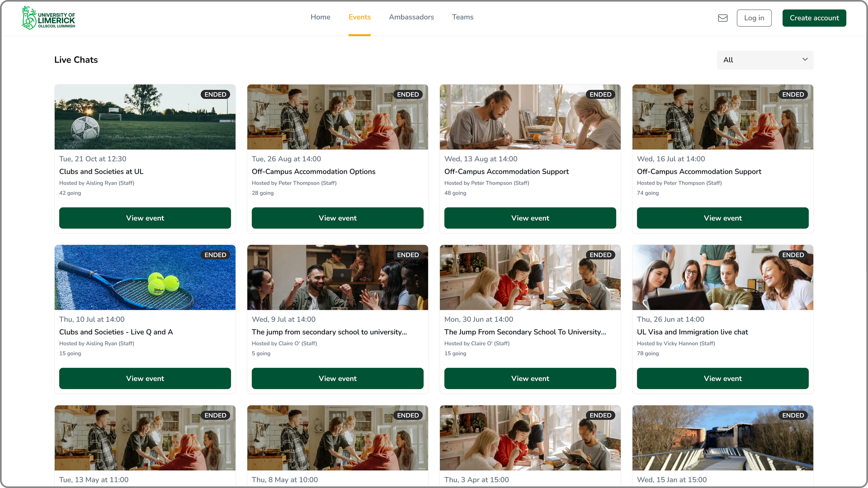
Task: Switch to the Ambassadors tab
Action: pyautogui.click(x=411, y=17)
